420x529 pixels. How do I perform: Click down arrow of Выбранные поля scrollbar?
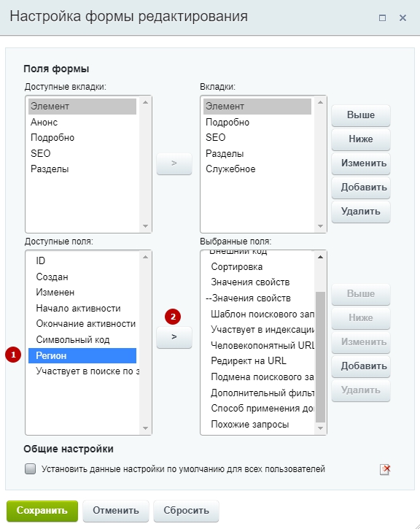pyautogui.click(x=320, y=428)
